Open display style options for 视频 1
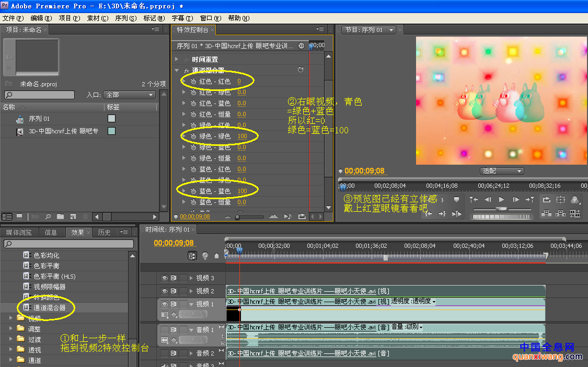588x367 pixels. (x=165, y=314)
